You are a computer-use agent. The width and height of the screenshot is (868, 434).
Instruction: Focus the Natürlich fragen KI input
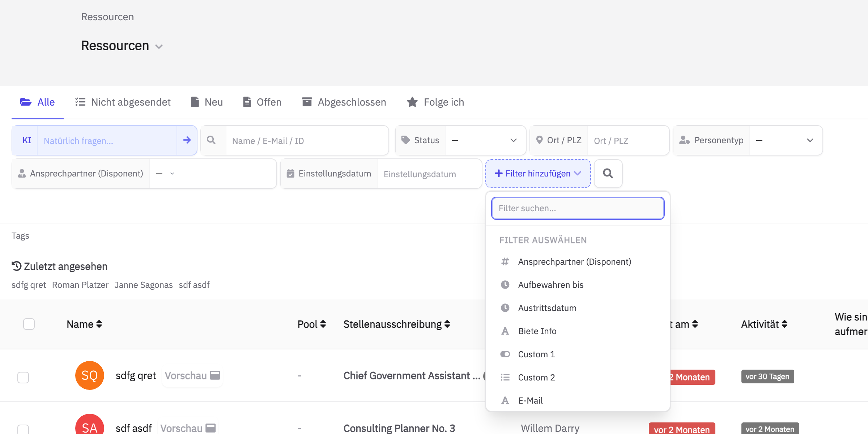(x=107, y=140)
